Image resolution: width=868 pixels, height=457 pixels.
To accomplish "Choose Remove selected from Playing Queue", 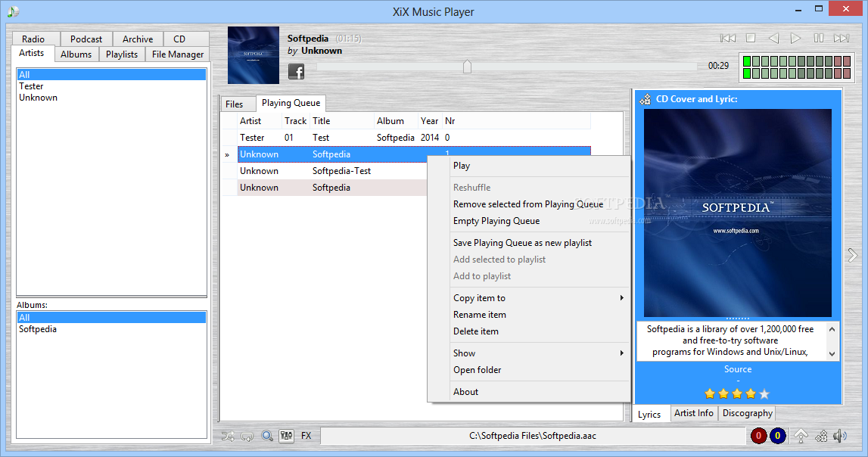I will pyautogui.click(x=529, y=204).
